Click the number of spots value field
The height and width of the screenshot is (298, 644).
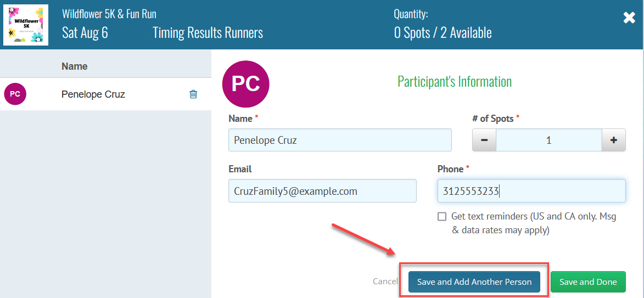tap(548, 140)
